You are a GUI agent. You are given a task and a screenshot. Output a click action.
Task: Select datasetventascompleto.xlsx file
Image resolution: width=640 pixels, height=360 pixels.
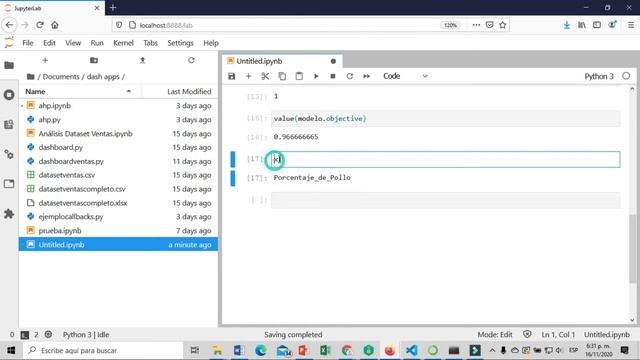pos(118,203)
